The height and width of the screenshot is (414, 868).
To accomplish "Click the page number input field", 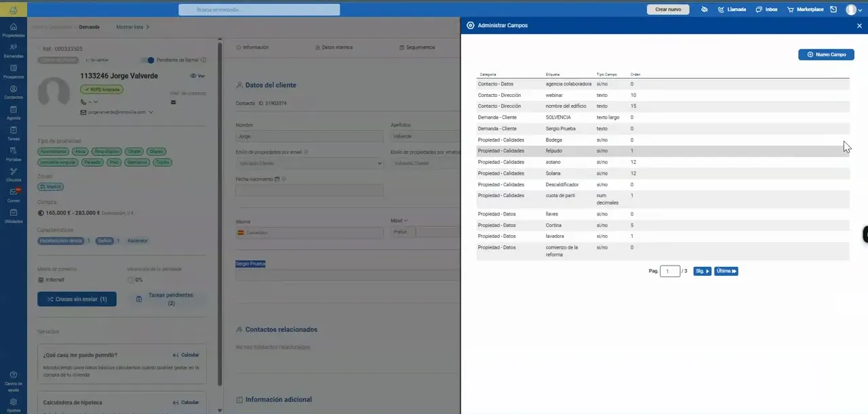I will pos(670,271).
